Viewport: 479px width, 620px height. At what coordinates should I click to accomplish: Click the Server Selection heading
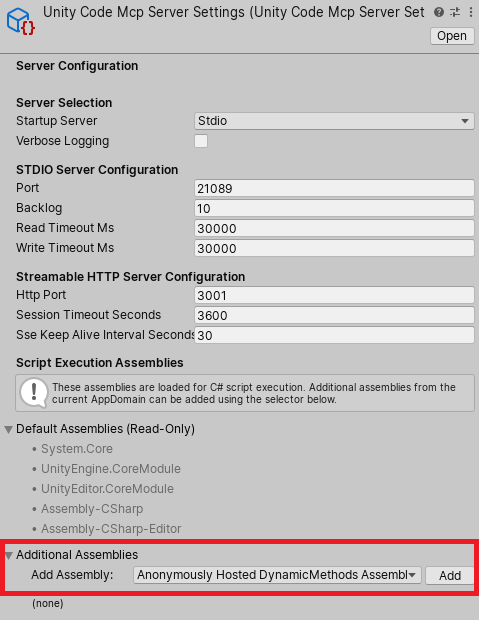click(x=64, y=103)
